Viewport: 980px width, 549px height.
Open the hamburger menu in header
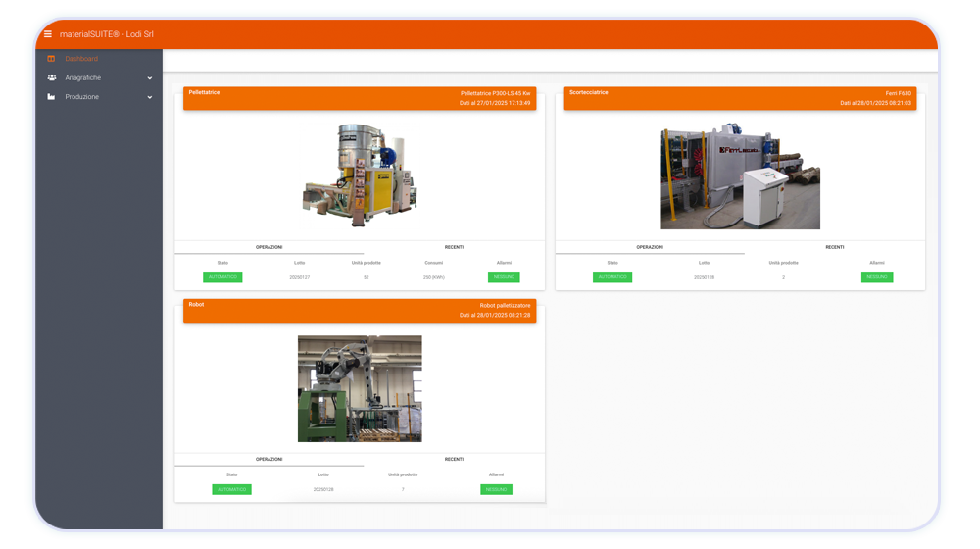pos(48,34)
